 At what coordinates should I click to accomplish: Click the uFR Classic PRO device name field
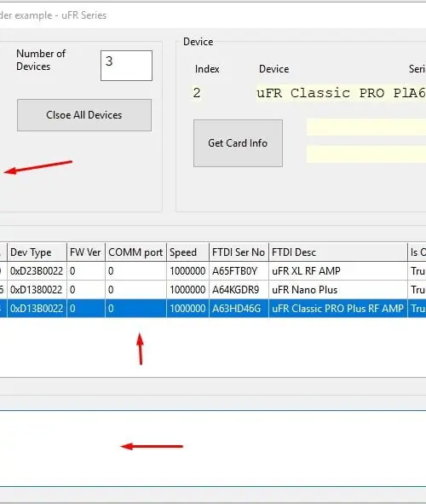pyautogui.click(x=341, y=93)
